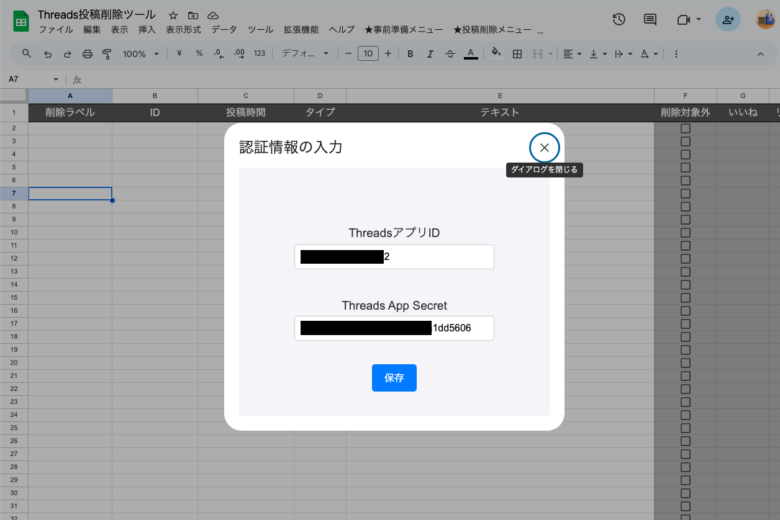This screenshot has width=780, height=520.
Task: Open the fill color picker
Action: click(495, 54)
